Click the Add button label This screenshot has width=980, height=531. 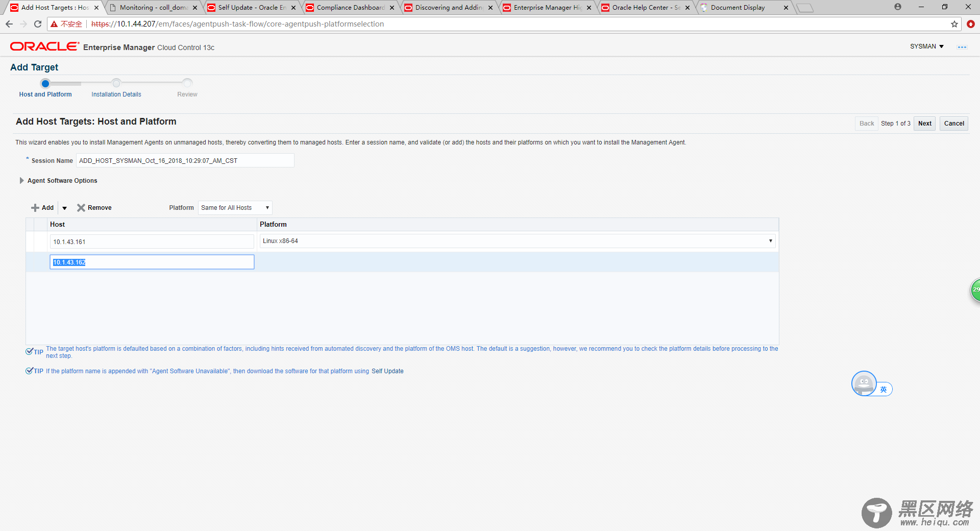coord(47,208)
